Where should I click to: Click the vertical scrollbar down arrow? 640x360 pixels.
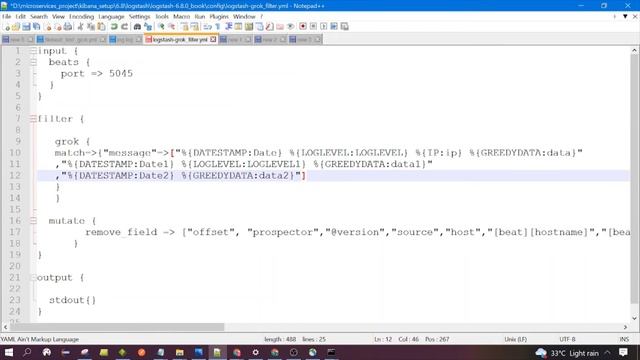[634, 318]
